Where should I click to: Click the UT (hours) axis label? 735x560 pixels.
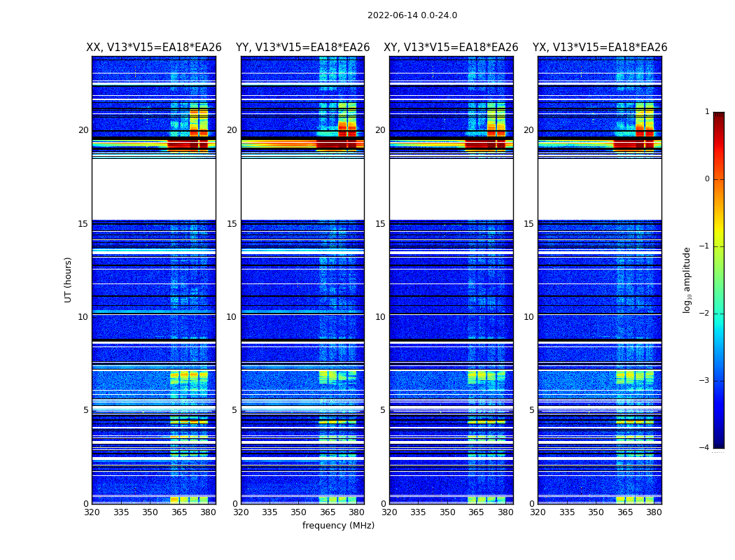coord(69,279)
